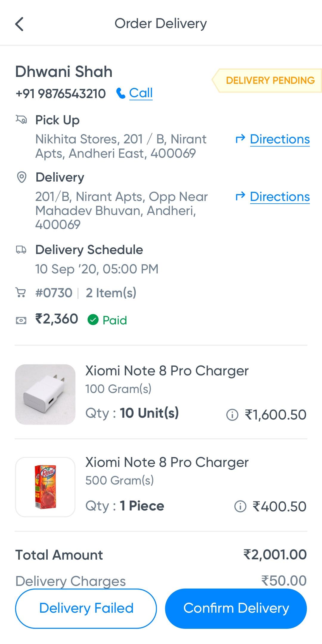The height and width of the screenshot is (644, 322).
Task: Open price info for ₹400.50 item
Action: point(240,506)
